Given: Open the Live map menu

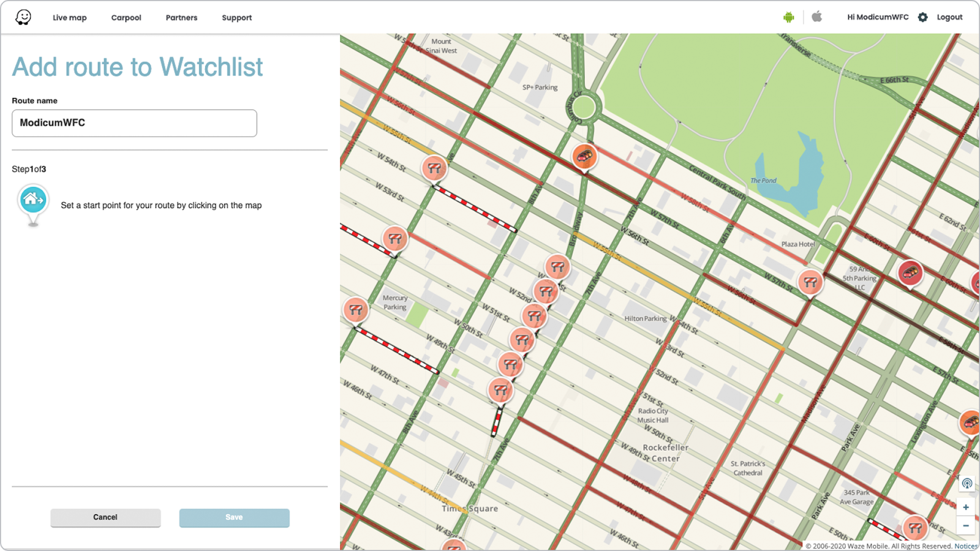Looking at the screenshot, I should pos(70,18).
